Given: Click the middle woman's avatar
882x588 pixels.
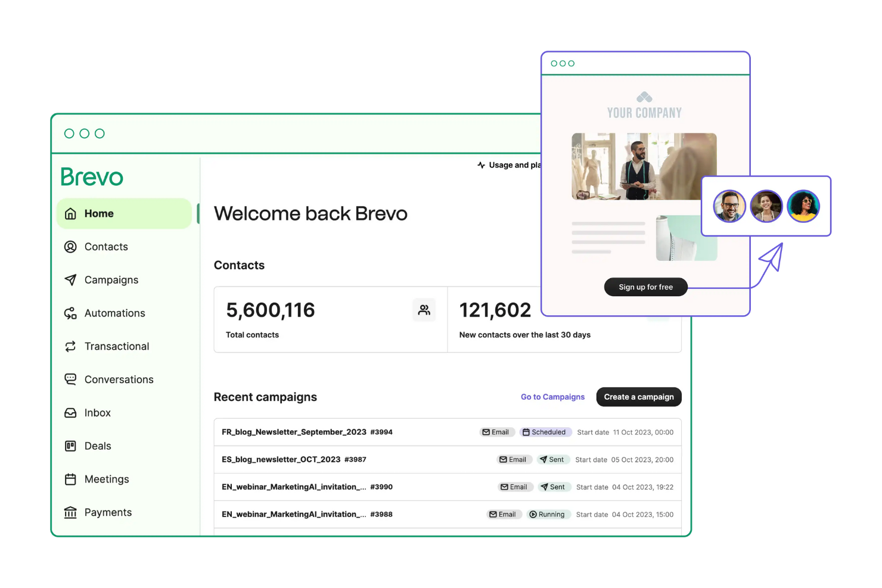Looking at the screenshot, I should click(x=766, y=206).
